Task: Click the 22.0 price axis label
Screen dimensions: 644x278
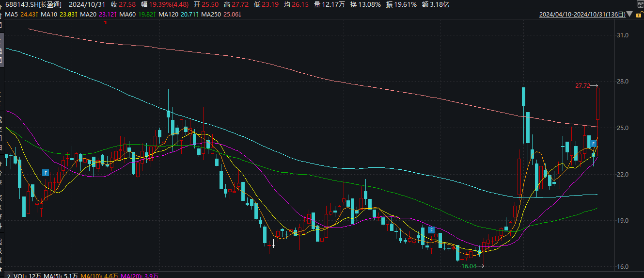Action: (623, 174)
